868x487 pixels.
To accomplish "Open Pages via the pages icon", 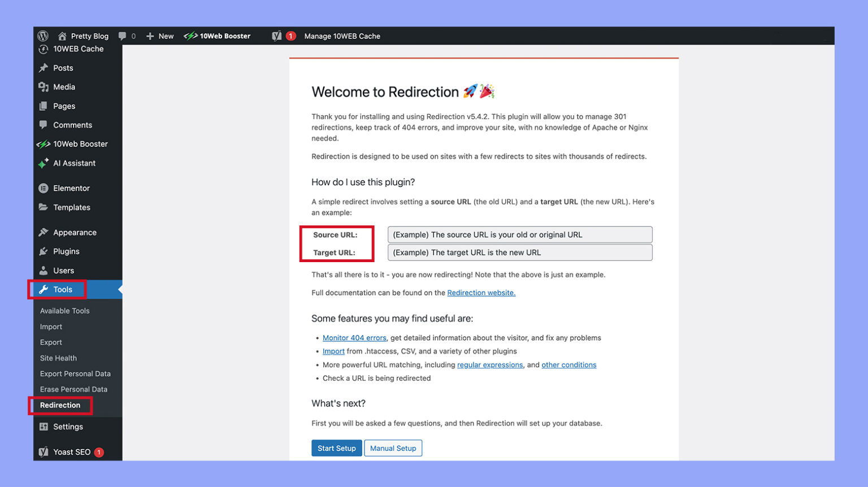I will click(44, 106).
